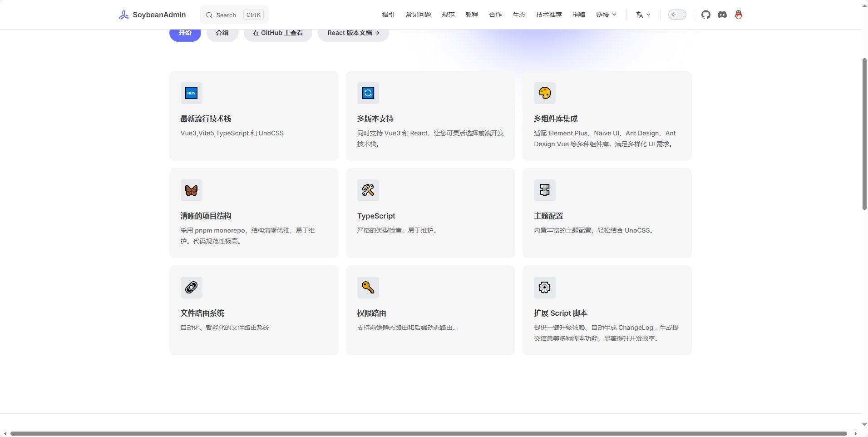Click the gear icon on Script card

pos(544,288)
